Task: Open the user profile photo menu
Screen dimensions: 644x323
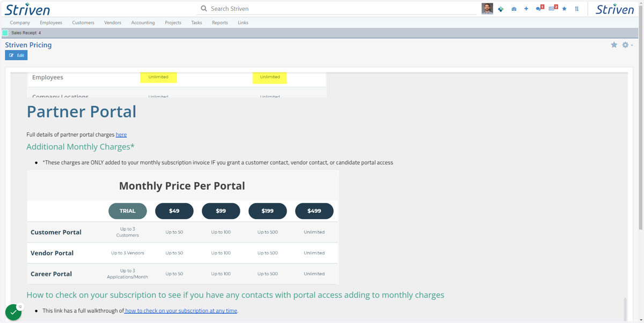Action: click(x=487, y=9)
